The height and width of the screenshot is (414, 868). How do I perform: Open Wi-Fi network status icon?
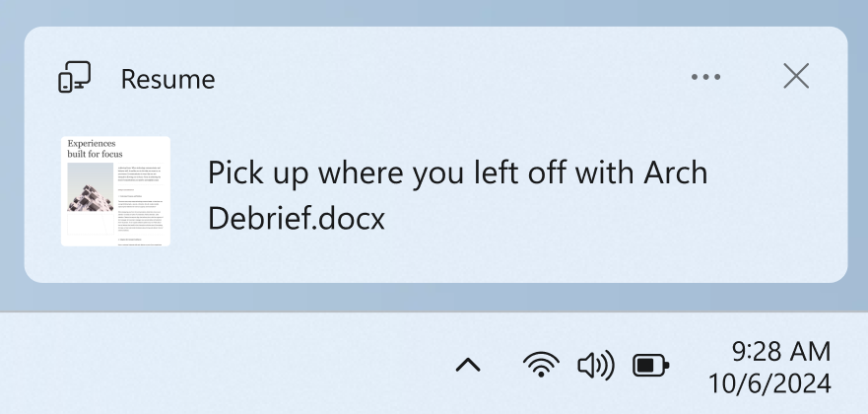(x=540, y=366)
